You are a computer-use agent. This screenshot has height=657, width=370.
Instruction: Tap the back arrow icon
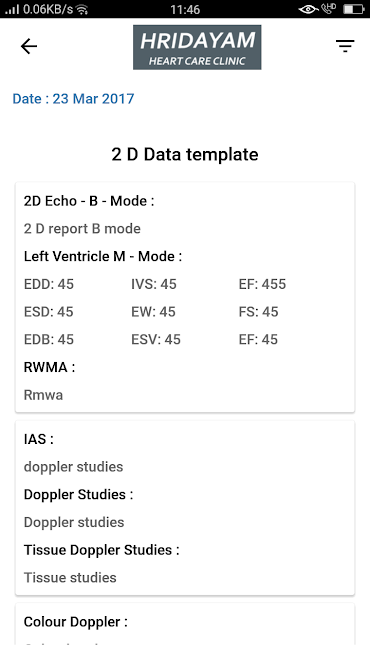pos(29,46)
